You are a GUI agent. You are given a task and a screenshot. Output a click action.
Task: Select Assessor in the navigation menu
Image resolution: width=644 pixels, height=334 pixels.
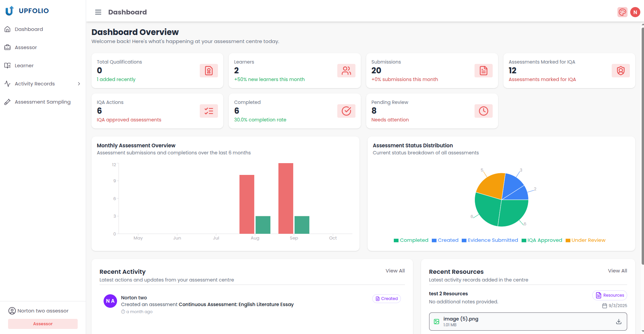26,47
